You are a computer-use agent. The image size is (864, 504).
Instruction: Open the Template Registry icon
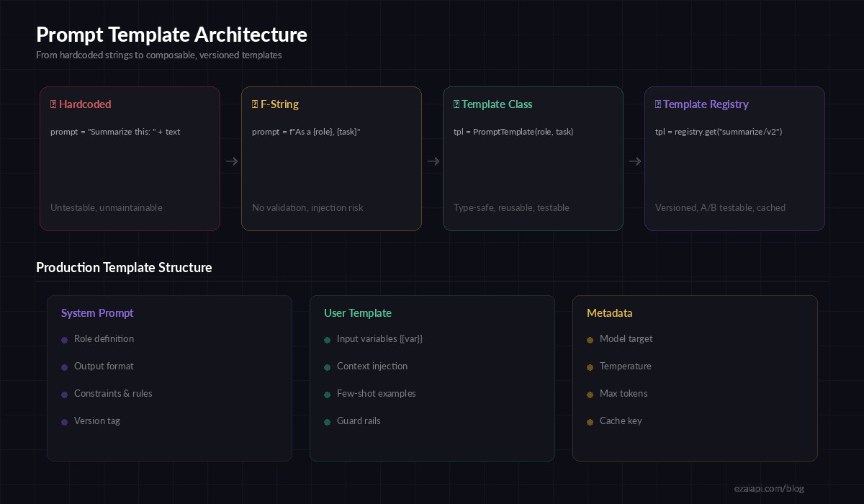pos(658,104)
